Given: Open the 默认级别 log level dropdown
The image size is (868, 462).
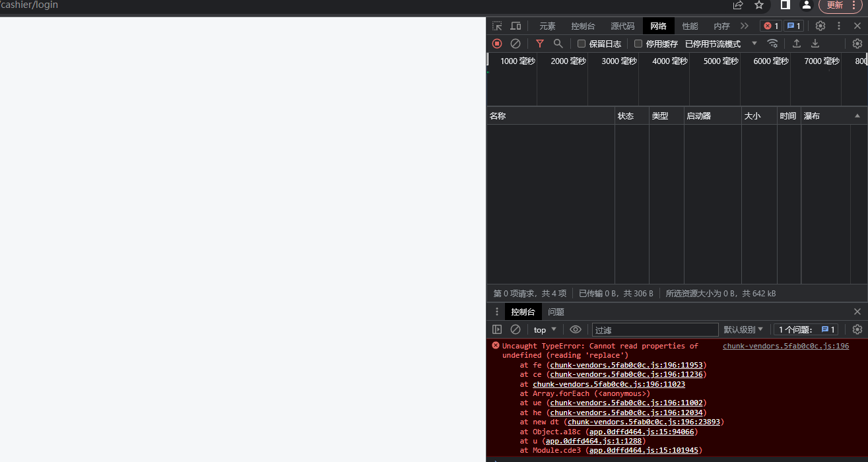Looking at the screenshot, I should point(743,329).
